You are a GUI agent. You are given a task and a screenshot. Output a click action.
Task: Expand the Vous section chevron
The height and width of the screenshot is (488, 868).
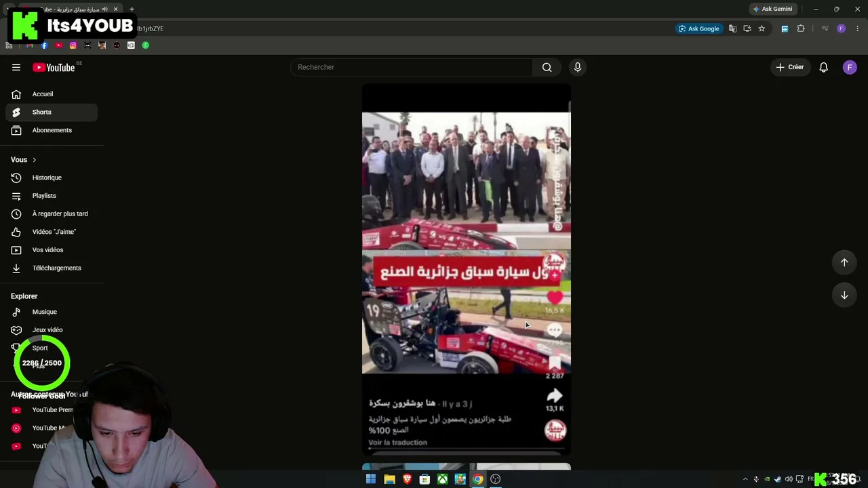(34, 160)
